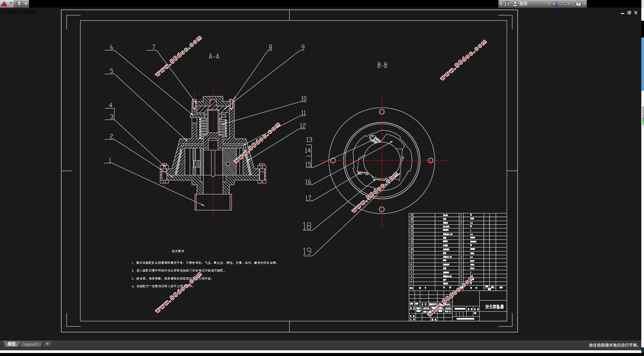Expand the Quick Access Toolbar customize arrow
Screen dimensions: 644x356
point(26,4)
